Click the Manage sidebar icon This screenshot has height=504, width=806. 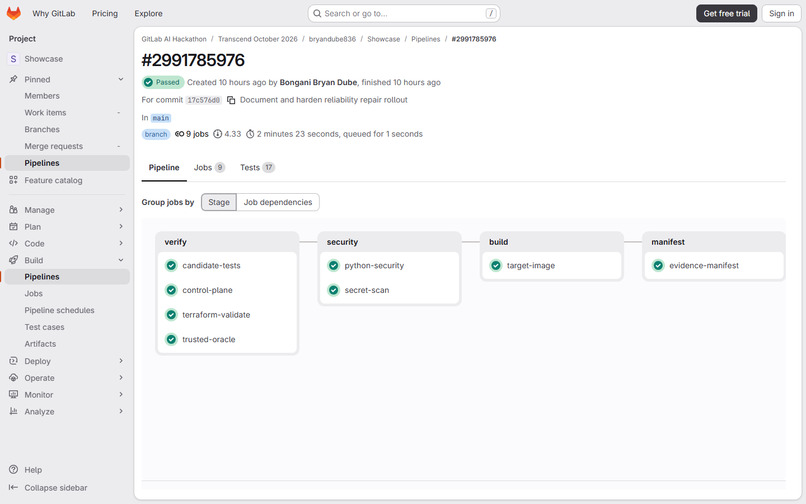click(x=13, y=210)
